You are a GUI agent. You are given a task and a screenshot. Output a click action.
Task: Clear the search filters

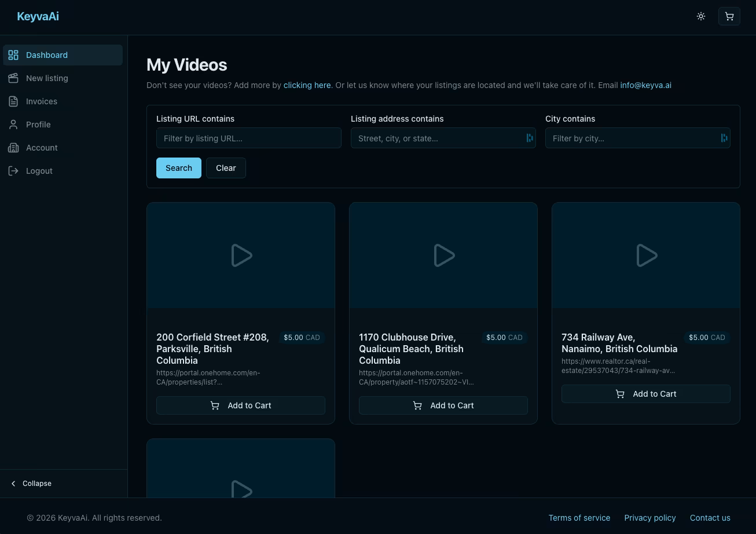point(226,168)
